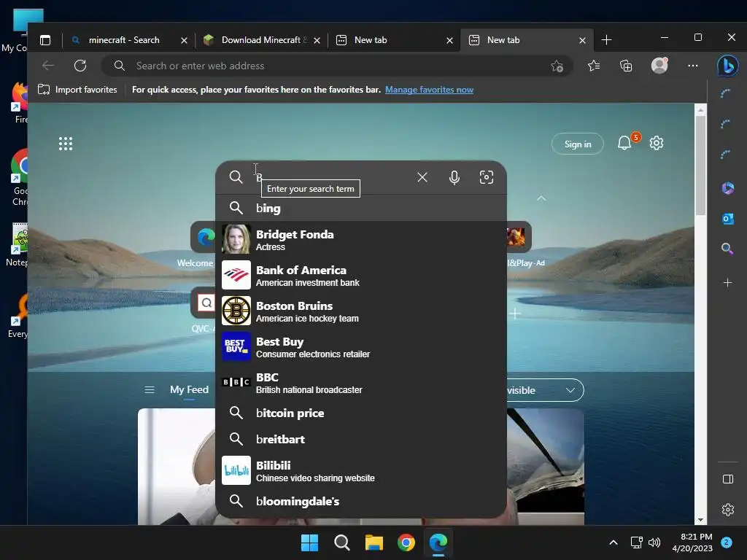Click the profile avatar icon

click(x=659, y=66)
